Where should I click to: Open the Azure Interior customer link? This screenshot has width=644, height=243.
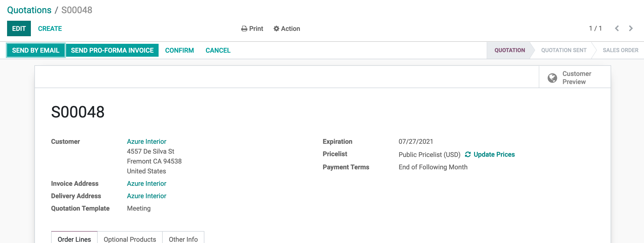[146, 141]
